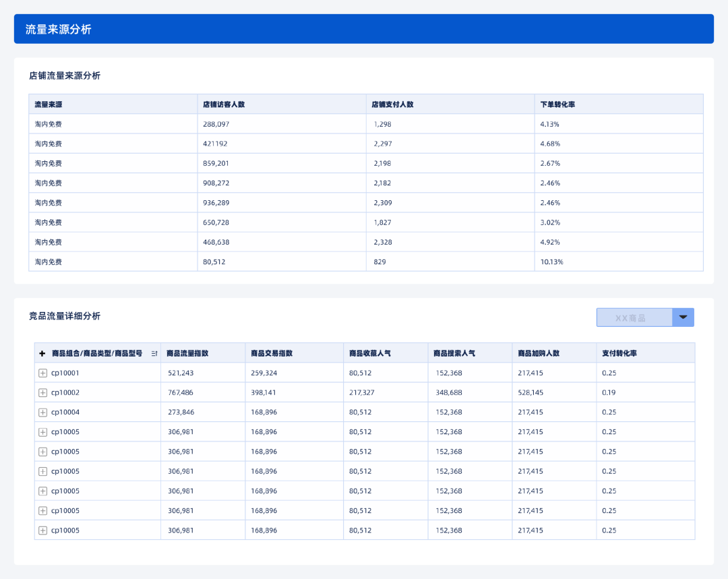Select visitor count 936,289
This screenshot has width=728, height=579.
click(x=216, y=203)
